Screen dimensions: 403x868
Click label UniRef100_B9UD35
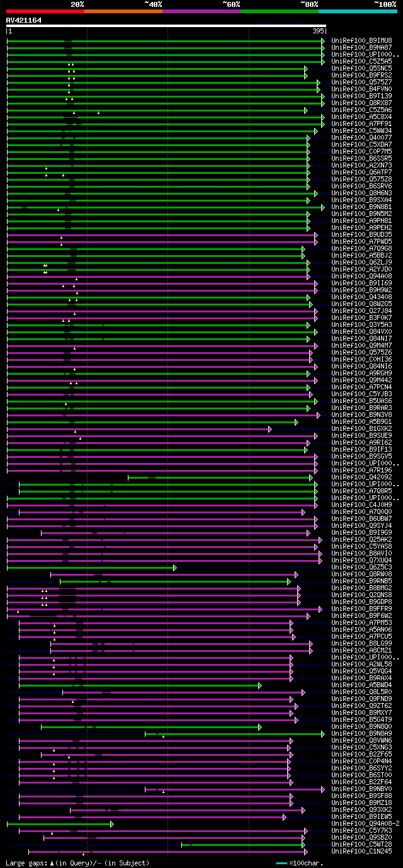(361, 234)
